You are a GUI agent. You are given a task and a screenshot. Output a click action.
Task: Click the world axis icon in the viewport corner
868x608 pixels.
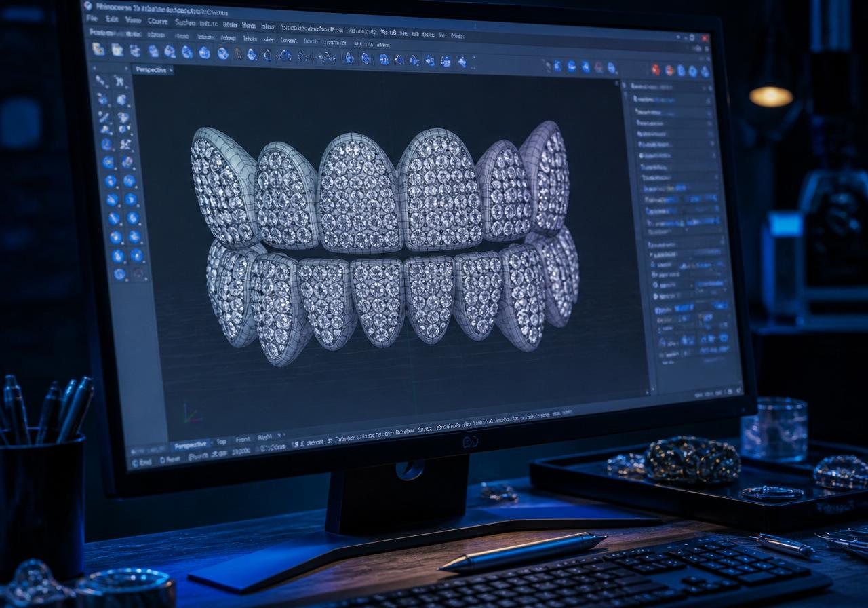pyautogui.click(x=192, y=413)
